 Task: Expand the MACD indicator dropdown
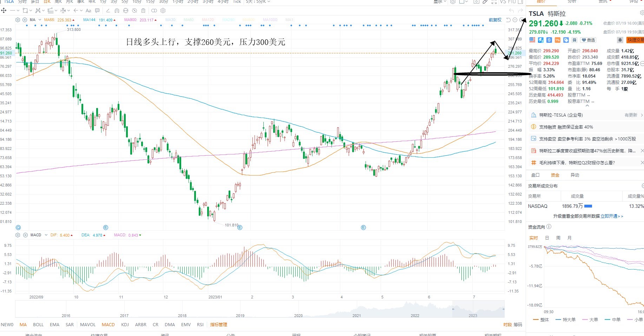point(46,235)
